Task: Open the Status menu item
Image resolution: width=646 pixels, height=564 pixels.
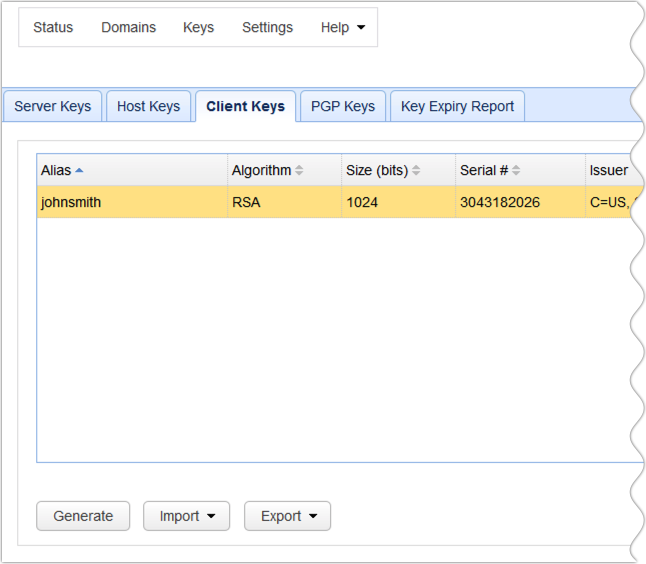Action: [x=53, y=28]
